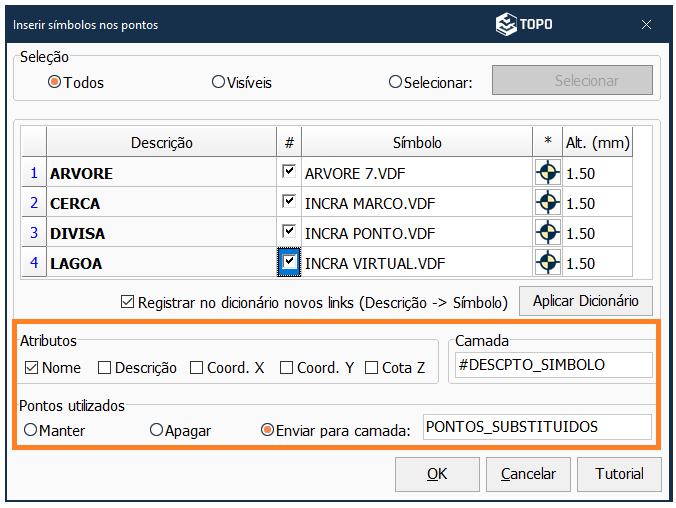
Task: Enable the Descrição attribute checkbox
Action: point(105,368)
